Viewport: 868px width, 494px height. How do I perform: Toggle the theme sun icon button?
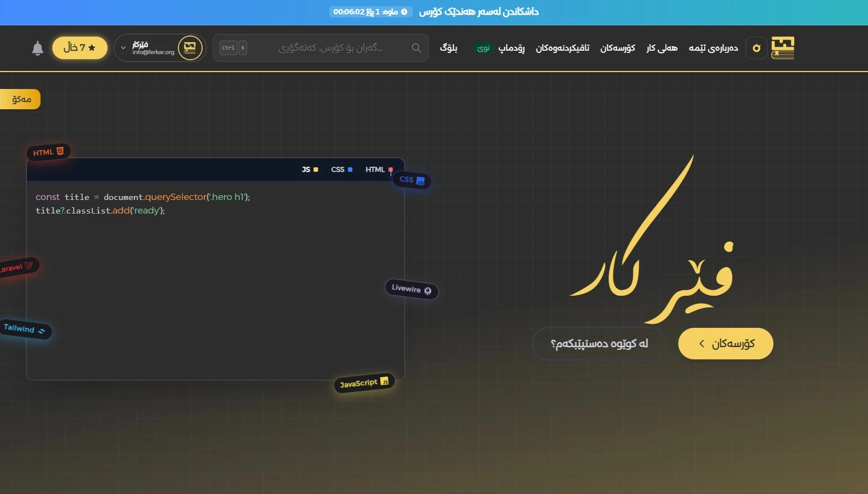pos(757,48)
